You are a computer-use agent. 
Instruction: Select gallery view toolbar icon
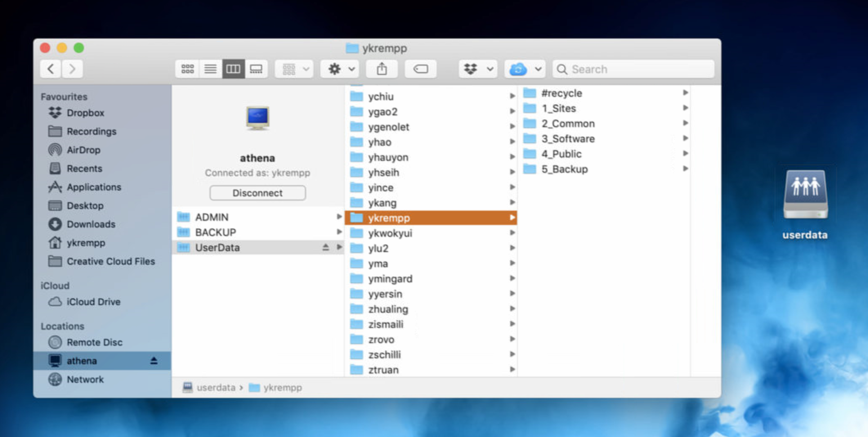[256, 69]
